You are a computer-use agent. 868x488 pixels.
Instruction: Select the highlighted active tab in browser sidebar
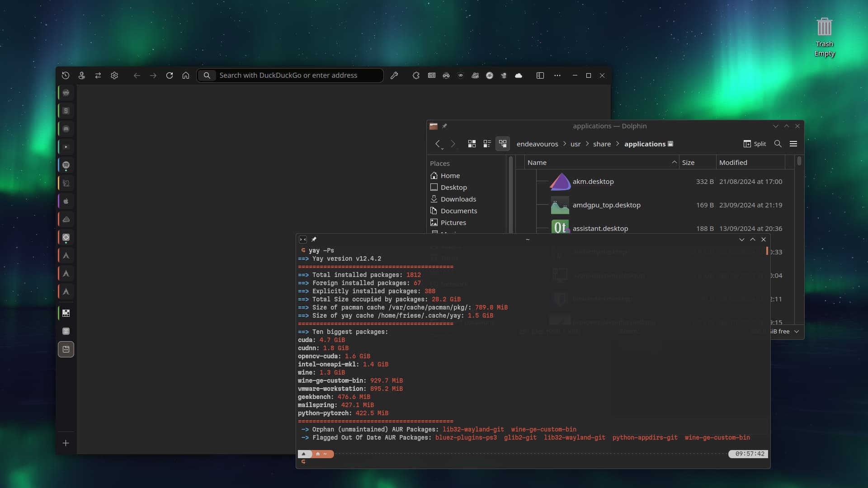click(x=66, y=349)
